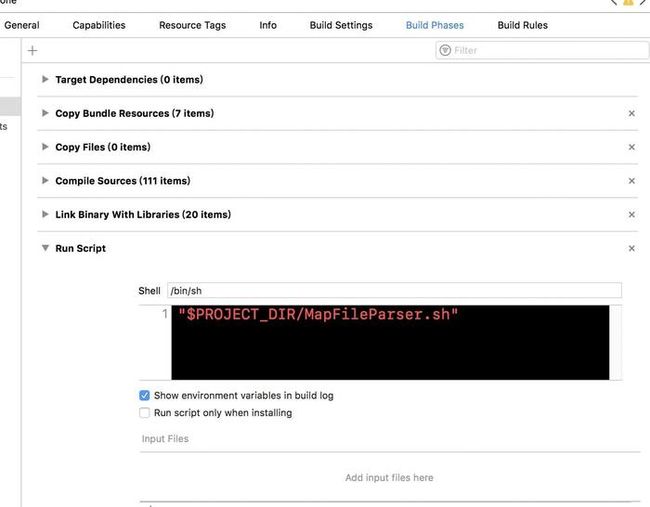Open the Resource Tags tab
The height and width of the screenshot is (507, 650).
(192, 25)
